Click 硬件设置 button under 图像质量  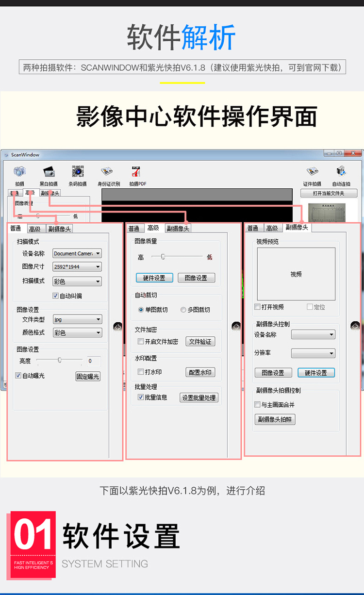(154, 278)
